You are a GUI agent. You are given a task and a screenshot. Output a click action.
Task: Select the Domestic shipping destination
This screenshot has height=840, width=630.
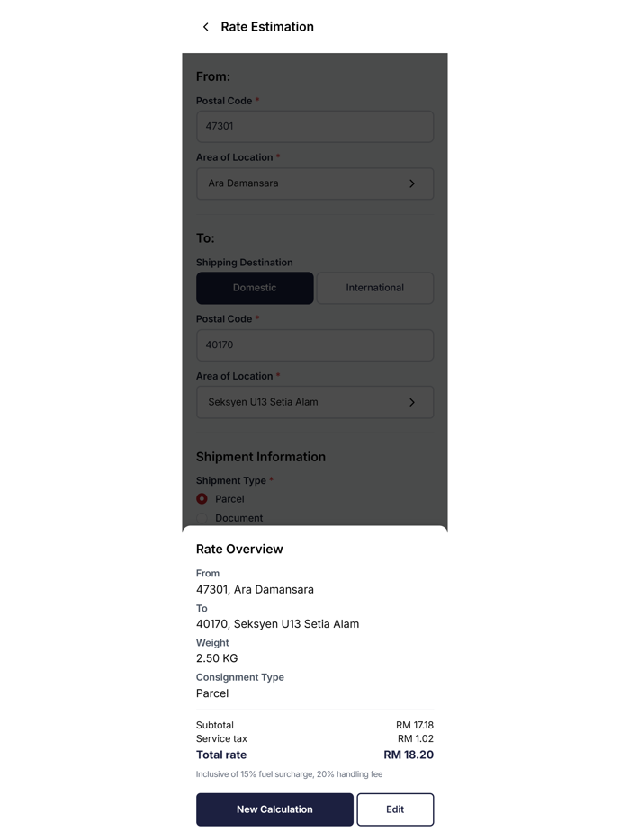coord(255,288)
